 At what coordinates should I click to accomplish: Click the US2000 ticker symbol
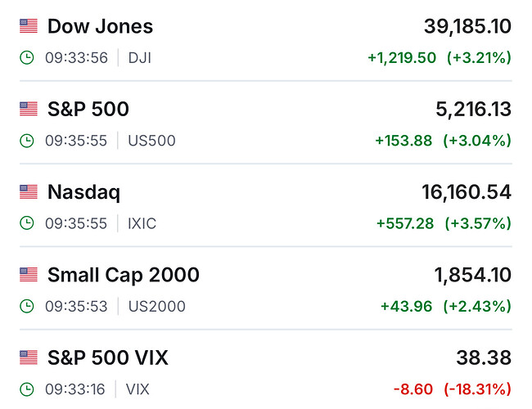(x=157, y=307)
